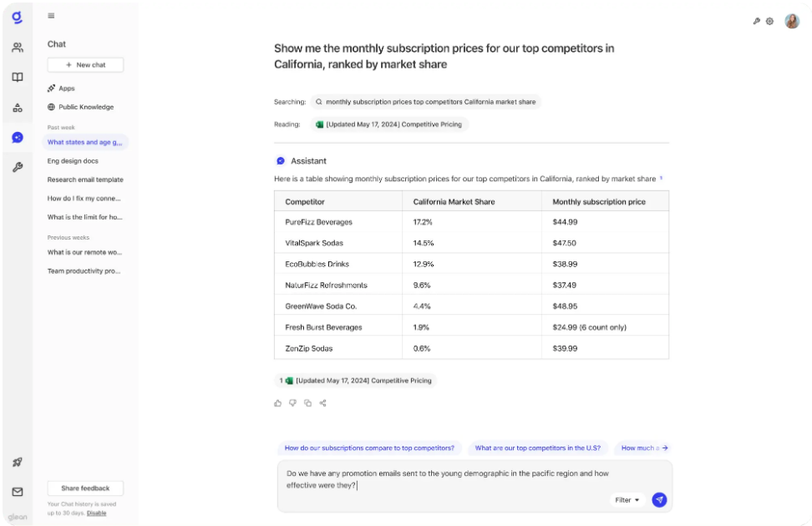Share the response using the share icon

point(322,403)
